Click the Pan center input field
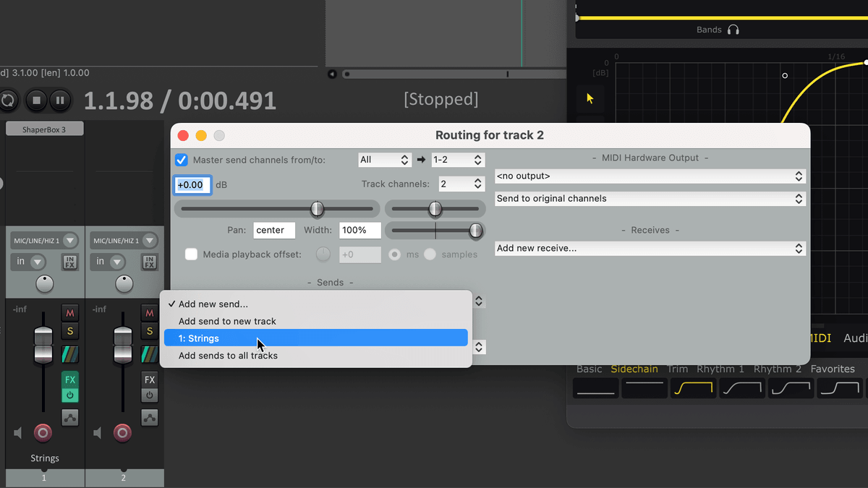This screenshot has width=868, height=488. click(x=274, y=230)
